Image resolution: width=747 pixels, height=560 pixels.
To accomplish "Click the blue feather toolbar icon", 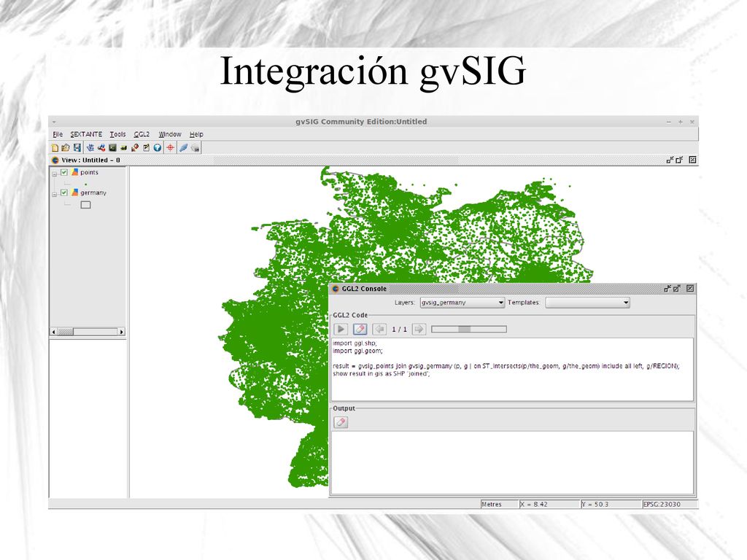I will coord(183,148).
